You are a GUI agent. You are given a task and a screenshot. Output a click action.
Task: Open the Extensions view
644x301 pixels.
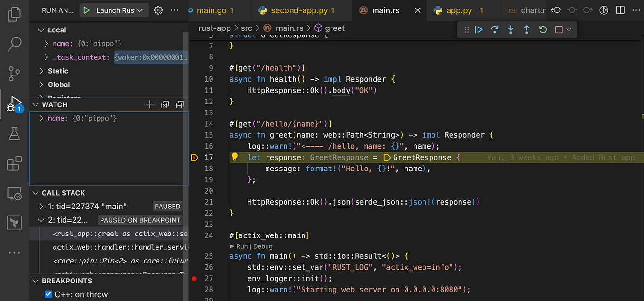point(14,163)
